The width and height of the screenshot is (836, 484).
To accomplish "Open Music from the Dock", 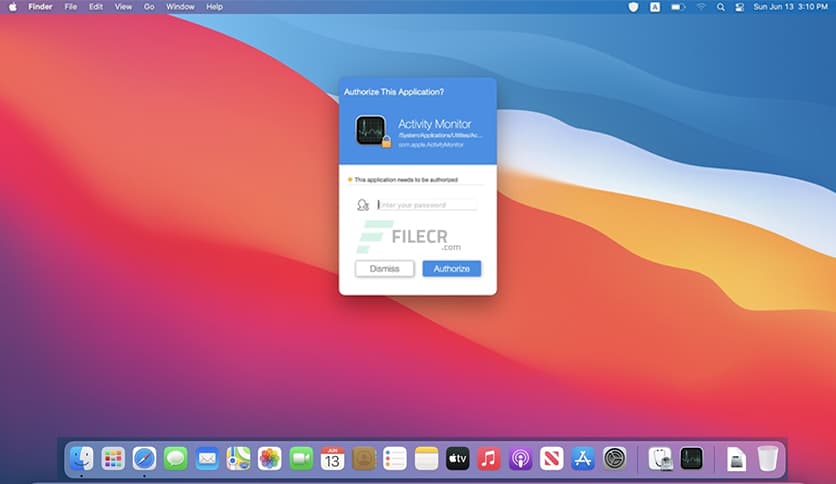I will pyautogui.click(x=489, y=458).
